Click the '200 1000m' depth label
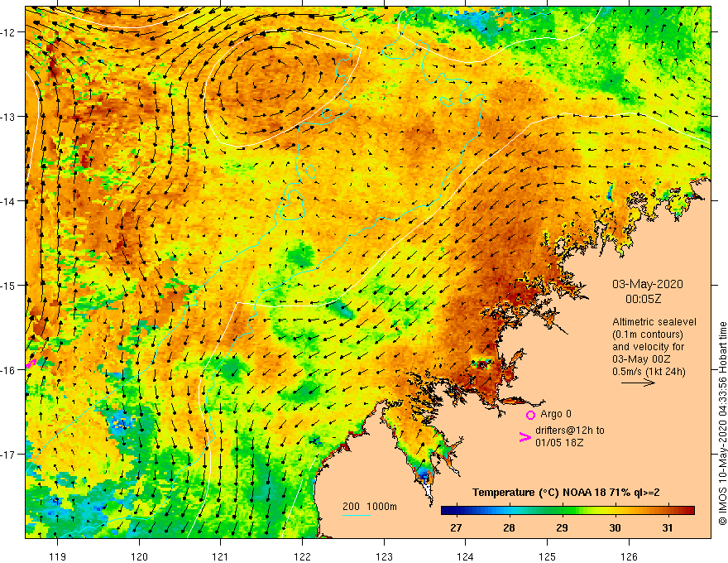Viewport: 728px width, 563px height. tap(370, 507)
